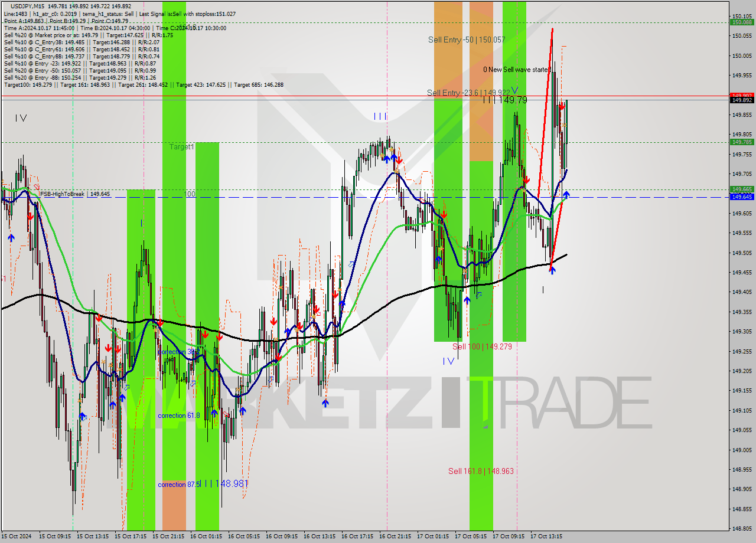This screenshot has height=543, width=756.
Task: Click the green 149.785 price tag
Action: pyautogui.click(x=742, y=142)
